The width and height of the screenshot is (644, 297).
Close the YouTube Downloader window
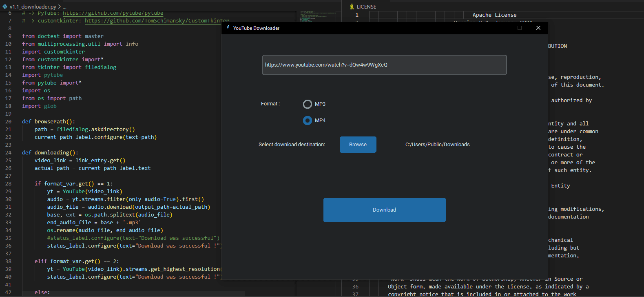(x=538, y=28)
